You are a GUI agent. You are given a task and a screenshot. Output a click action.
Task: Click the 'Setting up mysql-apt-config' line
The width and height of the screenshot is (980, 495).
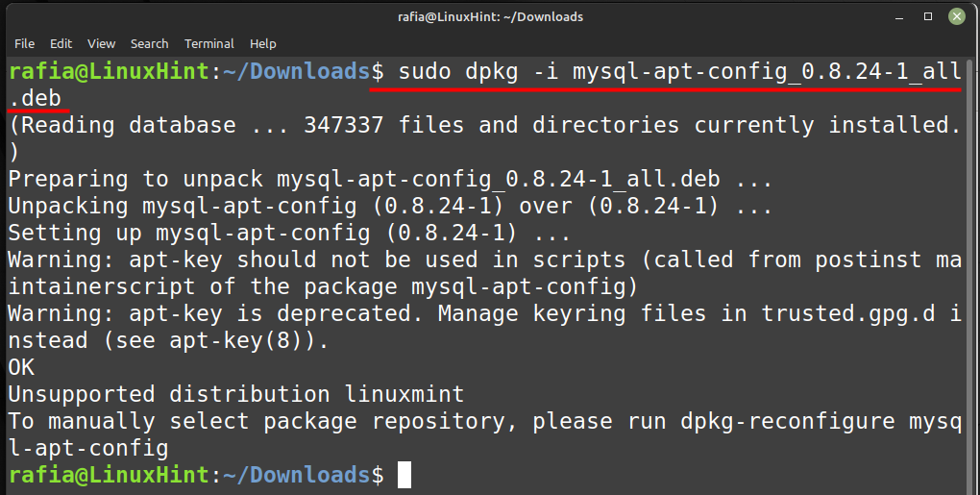[x=289, y=234]
